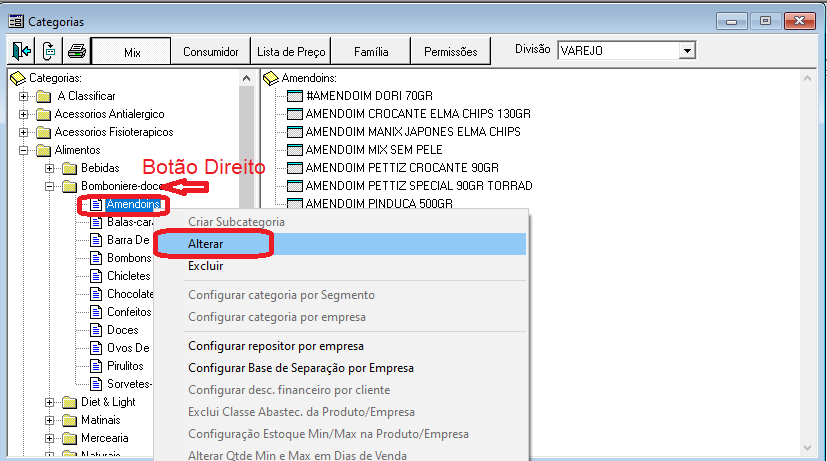Click the document icon of Amendoins subcategory
The width and height of the screenshot is (827, 461).
click(96, 205)
